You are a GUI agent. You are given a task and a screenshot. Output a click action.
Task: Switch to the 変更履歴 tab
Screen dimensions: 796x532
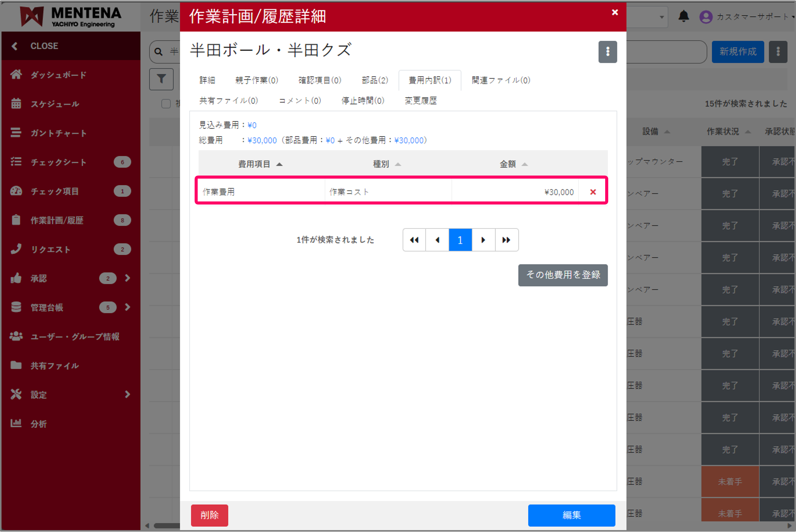click(420, 101)
